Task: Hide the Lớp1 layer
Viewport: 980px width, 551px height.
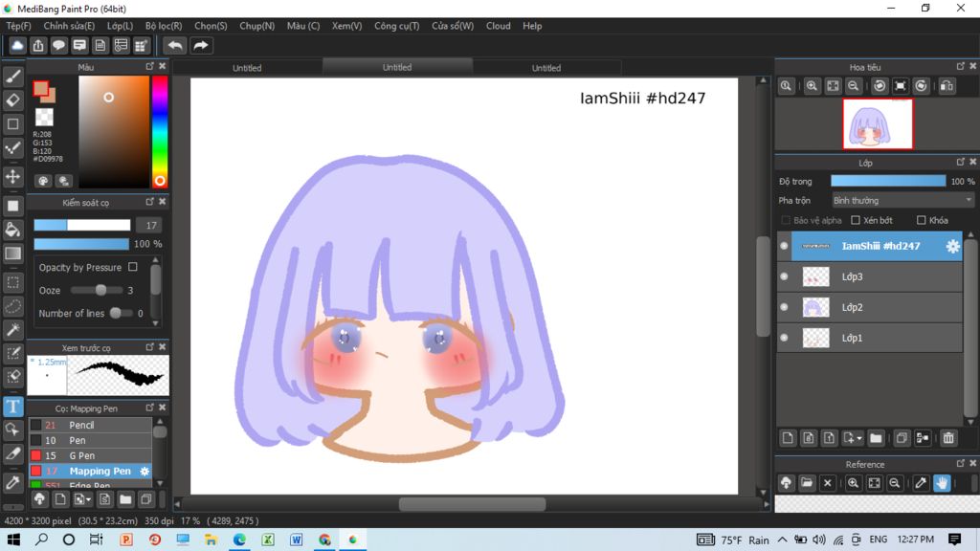Action: click(x=785, y=338)
